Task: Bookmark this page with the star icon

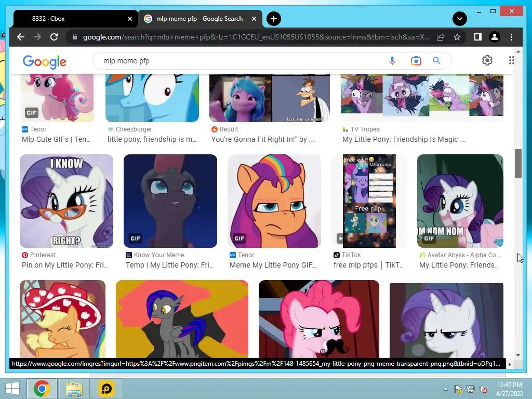Action: [x=457, y=37]
